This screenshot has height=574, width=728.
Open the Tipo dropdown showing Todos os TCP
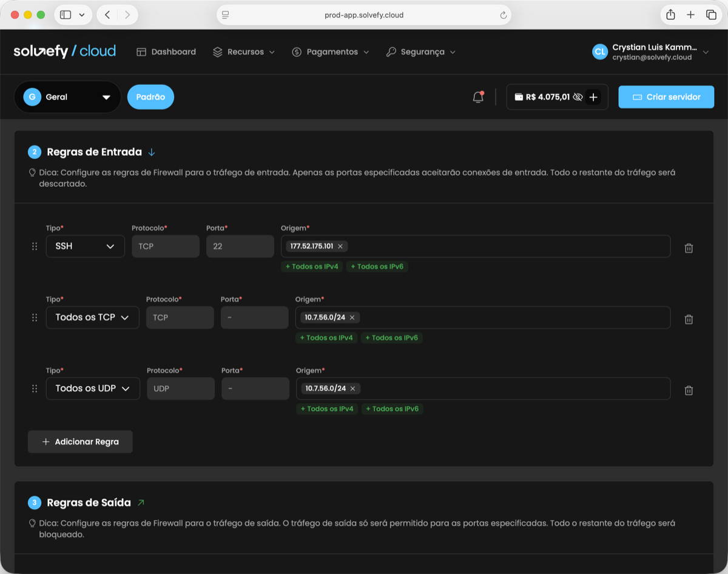[92, 317]
